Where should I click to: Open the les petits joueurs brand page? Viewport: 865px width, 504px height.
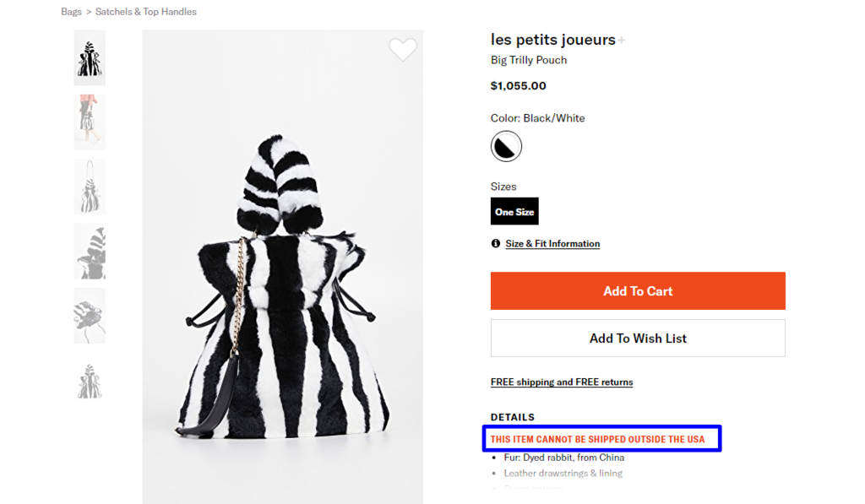(x=552, y=40)
